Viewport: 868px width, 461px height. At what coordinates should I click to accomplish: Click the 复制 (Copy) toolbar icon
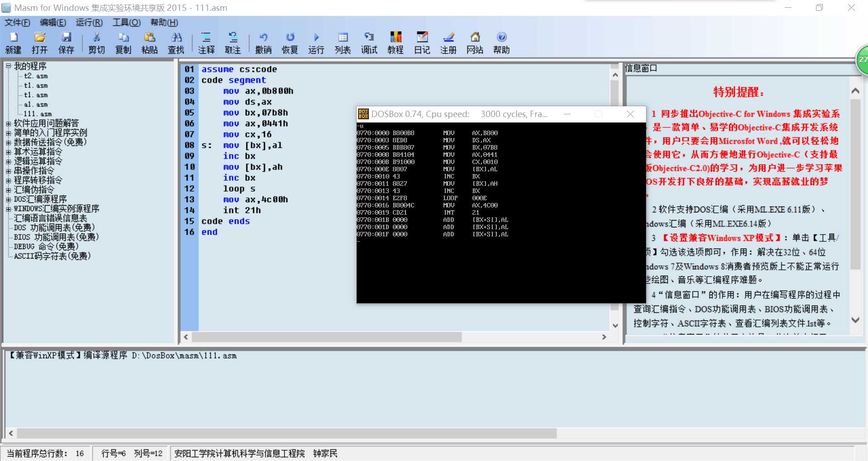click(123, 38)
